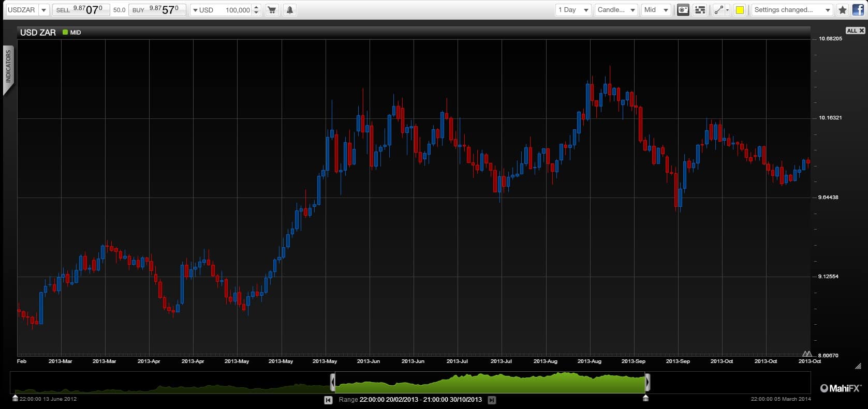Image resolution: width=868 pixels, height=409 pixels.
Task: Open the INDICATORS side tab
Action: pyautogui.click(x=8, y=67)
